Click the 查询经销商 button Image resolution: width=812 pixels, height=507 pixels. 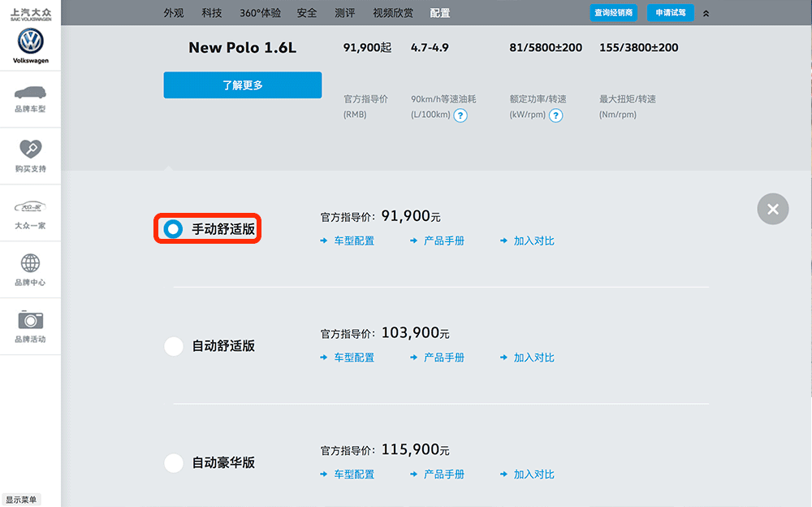614,12
